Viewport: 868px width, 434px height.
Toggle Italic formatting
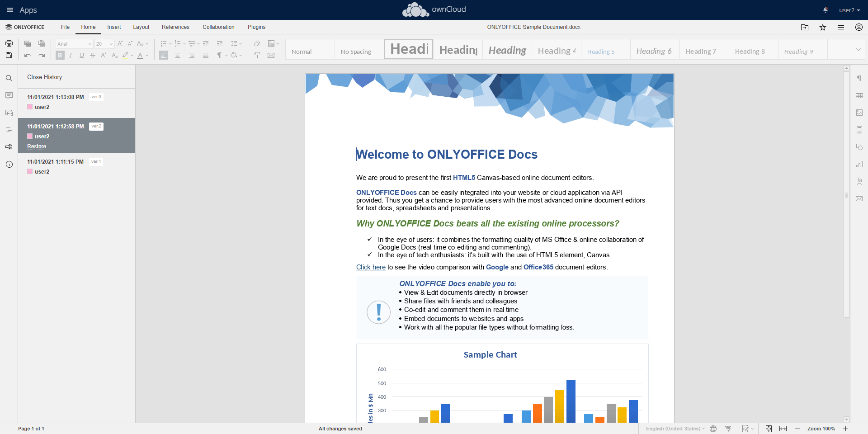pyautogui.click(x=71, y=55)
